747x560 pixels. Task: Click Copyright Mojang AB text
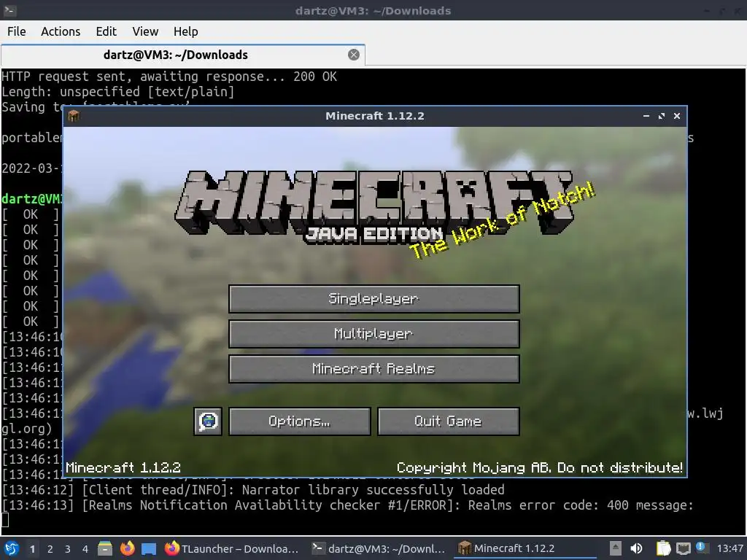pyautogui.click(x=540, y=467)
